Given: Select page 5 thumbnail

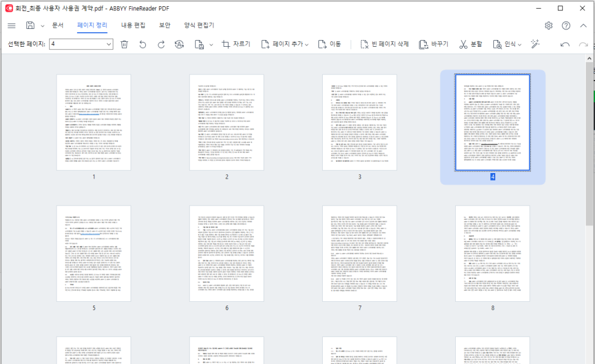Looking at the screenshot, I should point(94,254).
